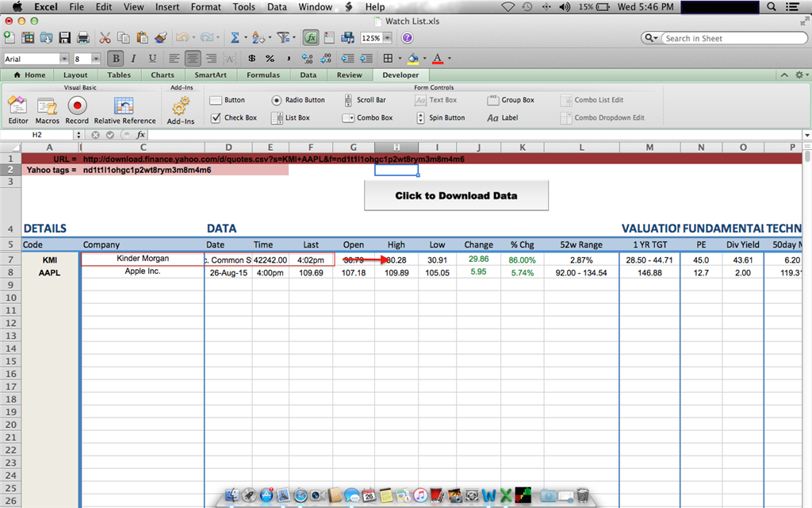Open the ribbon settings gear menu
Screen dimensions: 812x508
pos(802,75)
